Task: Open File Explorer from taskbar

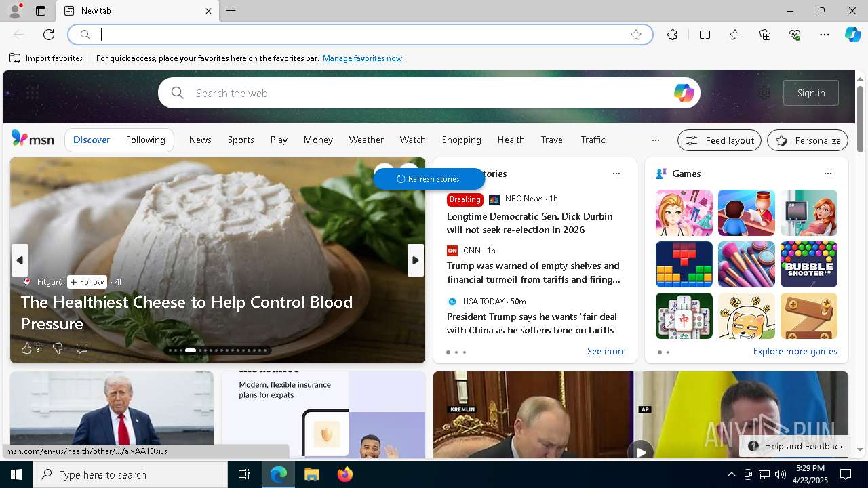Action: (x=311, y=474)
